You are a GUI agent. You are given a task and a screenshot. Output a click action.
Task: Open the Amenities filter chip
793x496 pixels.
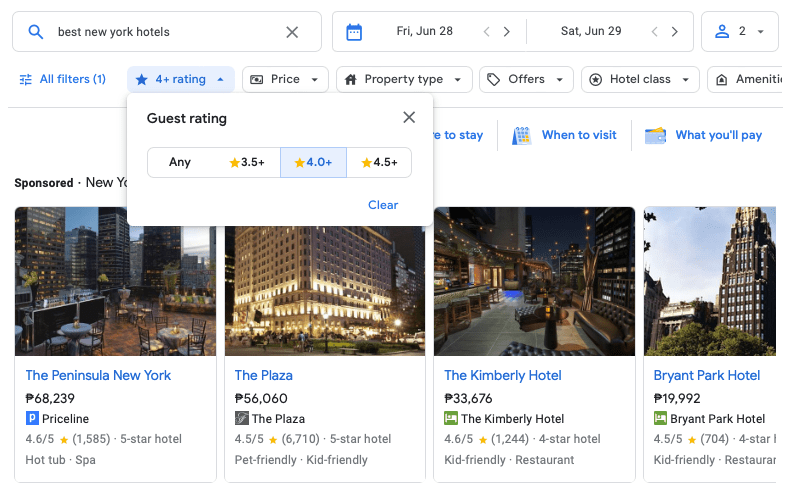(745, 79)
